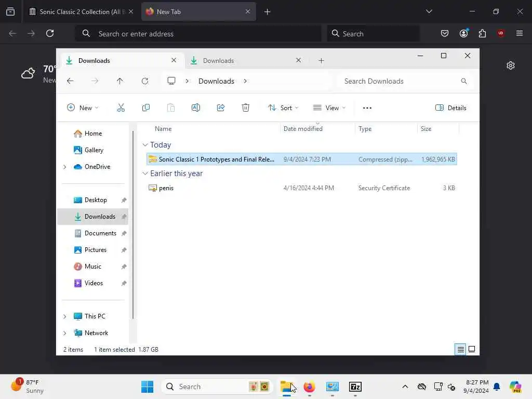Switch to the second Downloads Explorer tab

click(x=246, y=60)
